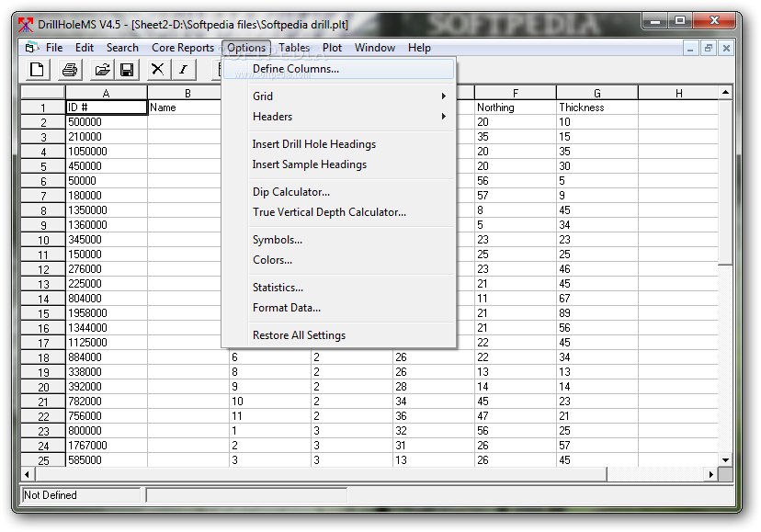Click the document icon left of File
This screenshot has height=532, width=761.
pyautogui.click(x=32, y=48)
